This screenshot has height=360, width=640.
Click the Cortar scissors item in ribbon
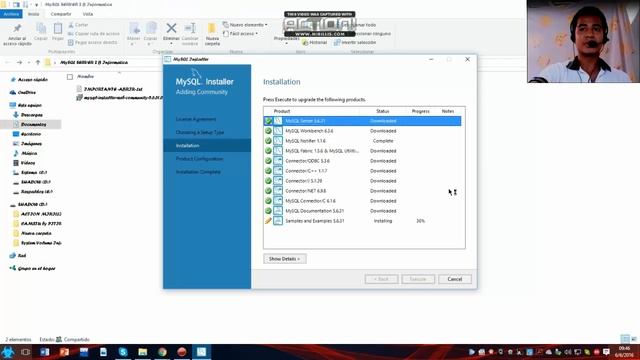[x=78, y=25]
